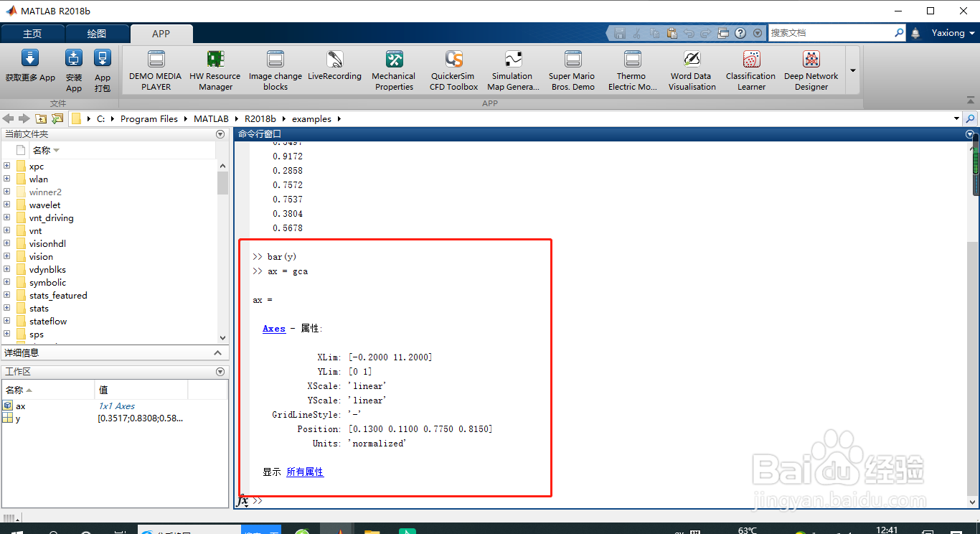Expand the xpc folder tree node
This screenshot has width=980, height=534.
point(7,166)
